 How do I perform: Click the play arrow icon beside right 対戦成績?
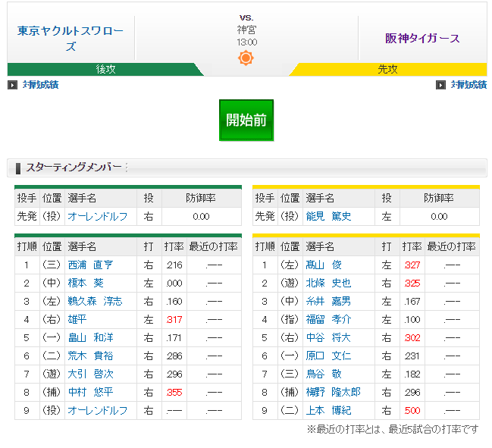coord(440,85)
